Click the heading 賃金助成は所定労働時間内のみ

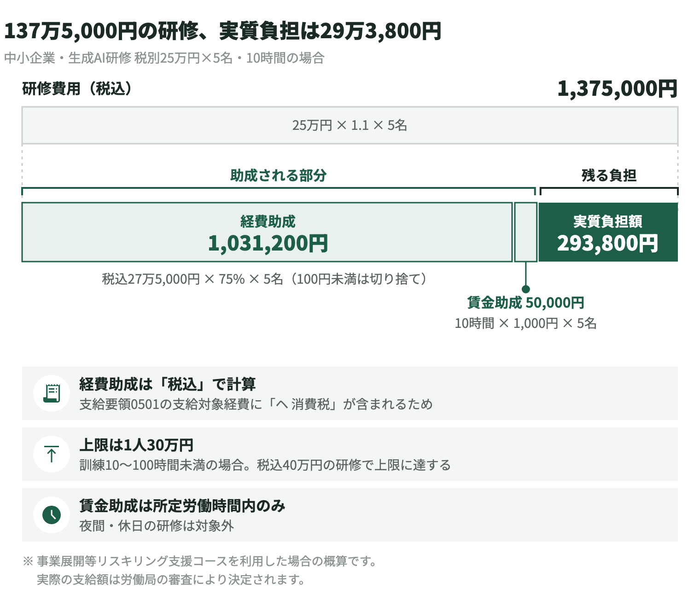pos(182,506)
